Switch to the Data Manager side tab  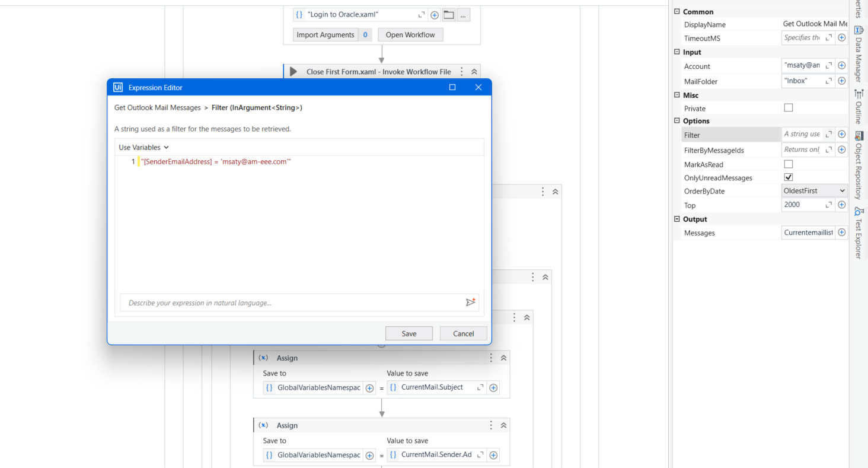[x=859, y=53]
